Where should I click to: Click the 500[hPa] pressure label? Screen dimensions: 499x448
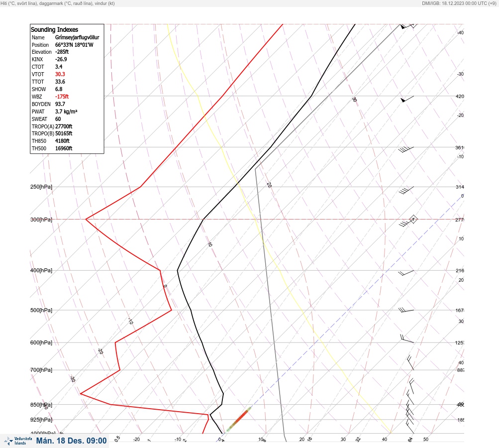[41, 310]
